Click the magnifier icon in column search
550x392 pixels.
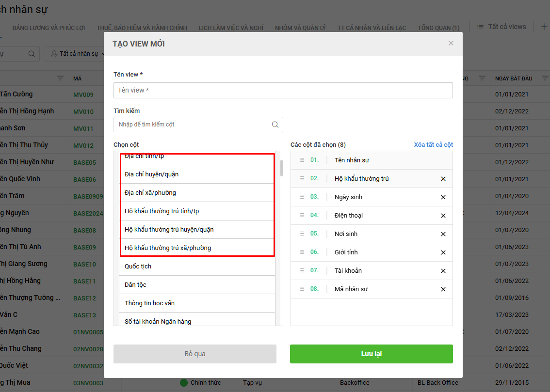pos(275,125)
